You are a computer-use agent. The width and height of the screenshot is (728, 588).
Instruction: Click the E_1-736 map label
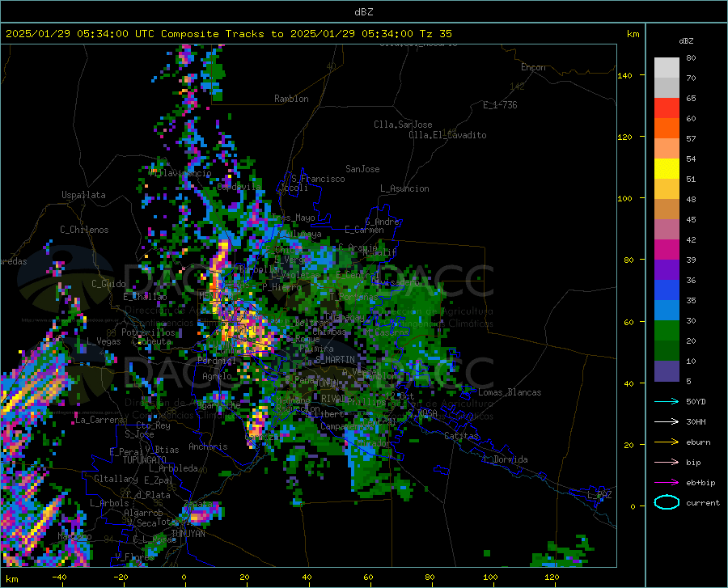point(500,105)
